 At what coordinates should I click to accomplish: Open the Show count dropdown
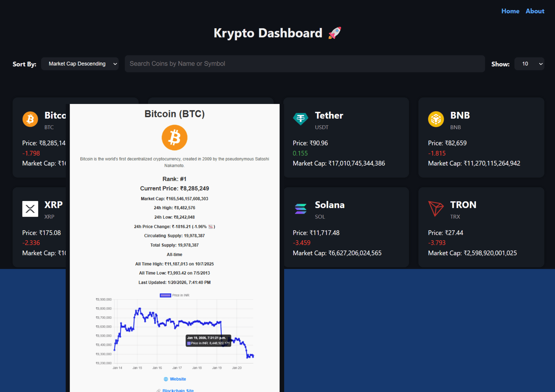[529, 64]
